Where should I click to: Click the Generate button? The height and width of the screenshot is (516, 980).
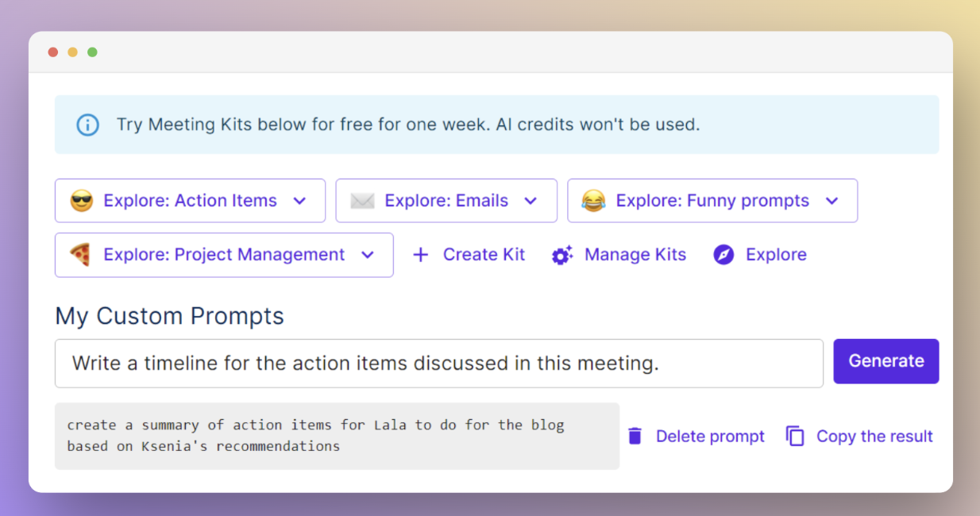click(885, 361)
